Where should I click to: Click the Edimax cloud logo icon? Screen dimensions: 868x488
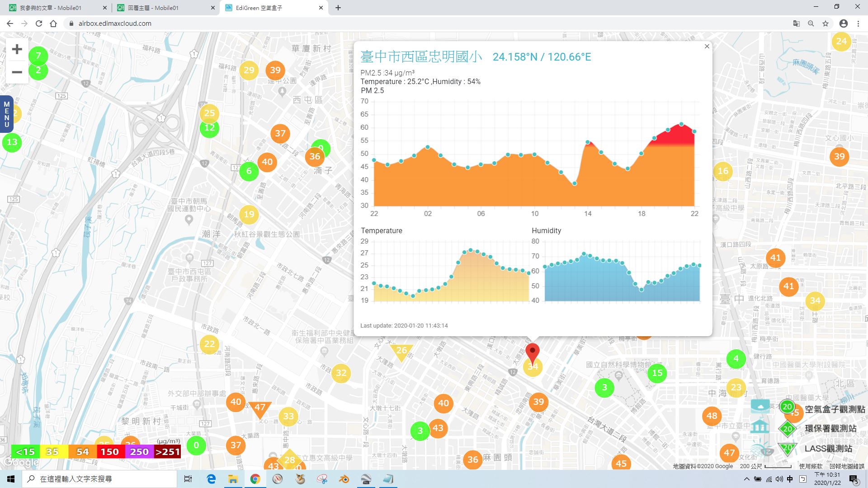coord(760,406)
